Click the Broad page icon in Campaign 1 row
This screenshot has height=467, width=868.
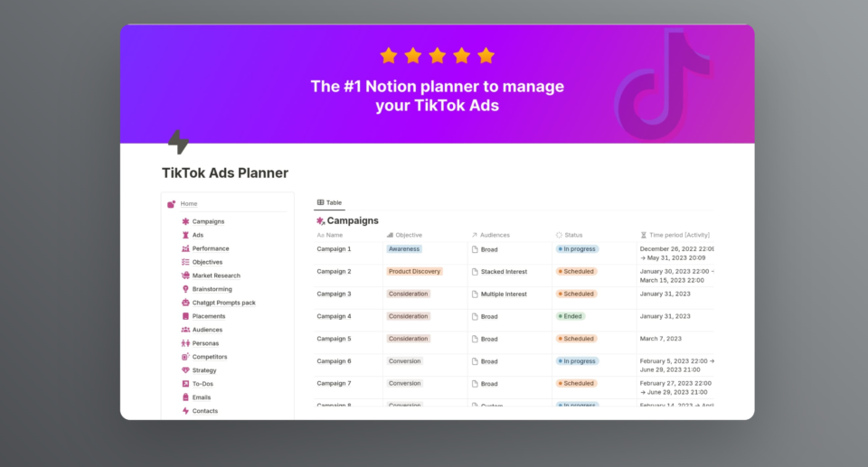(x=475, y=249)
